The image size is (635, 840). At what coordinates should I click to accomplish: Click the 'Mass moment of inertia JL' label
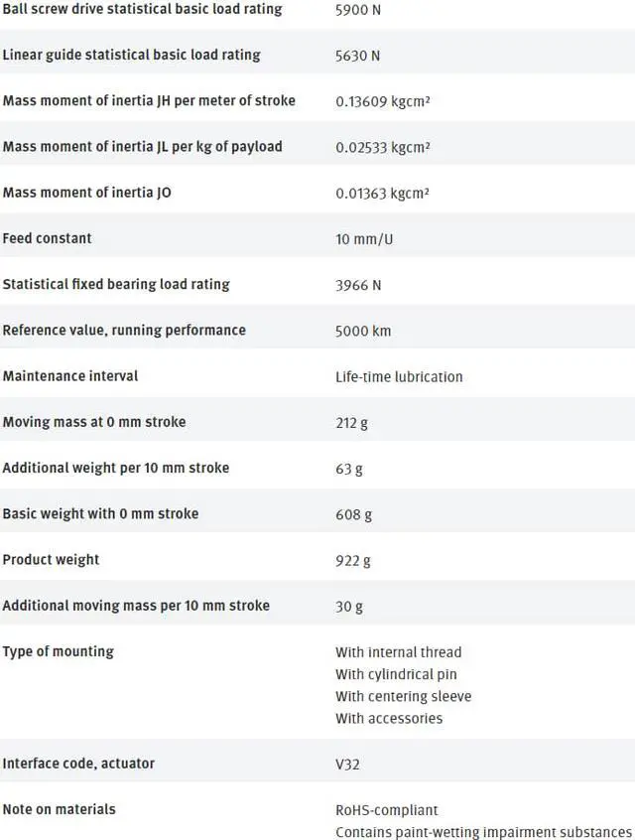coord(142,146)
